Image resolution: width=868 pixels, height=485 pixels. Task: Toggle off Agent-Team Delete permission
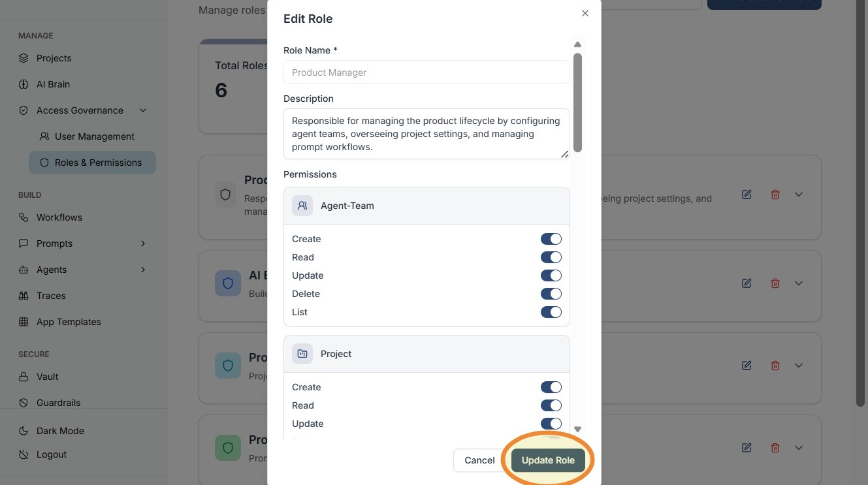coord(551,294)
